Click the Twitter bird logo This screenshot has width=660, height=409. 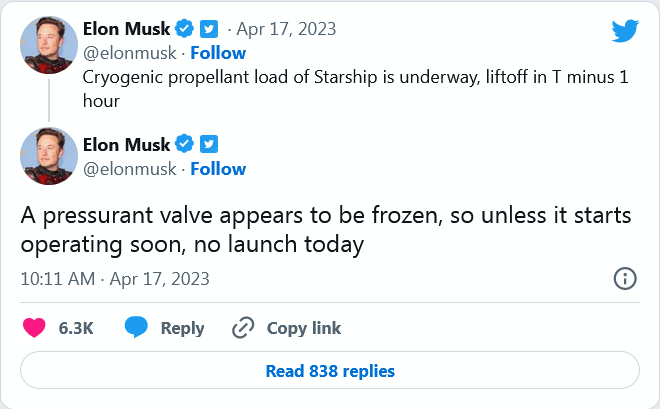[x=625, y=31]
